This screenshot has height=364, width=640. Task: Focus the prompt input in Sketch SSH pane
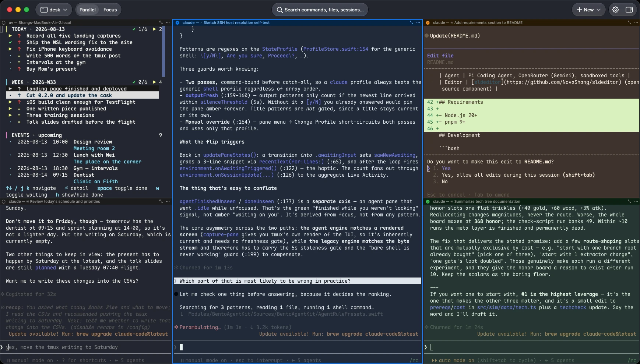point(297,347)
